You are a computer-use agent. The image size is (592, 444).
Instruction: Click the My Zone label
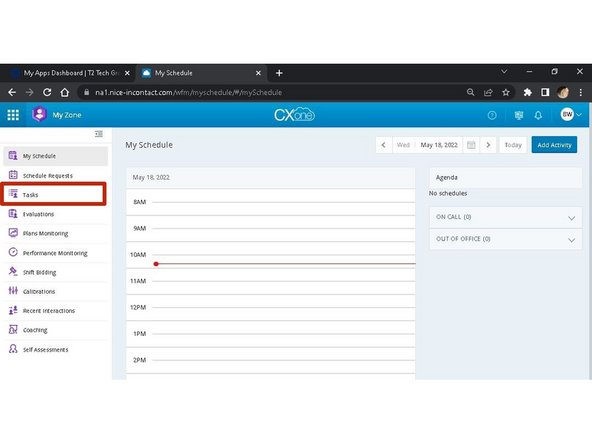pos(67,115)
